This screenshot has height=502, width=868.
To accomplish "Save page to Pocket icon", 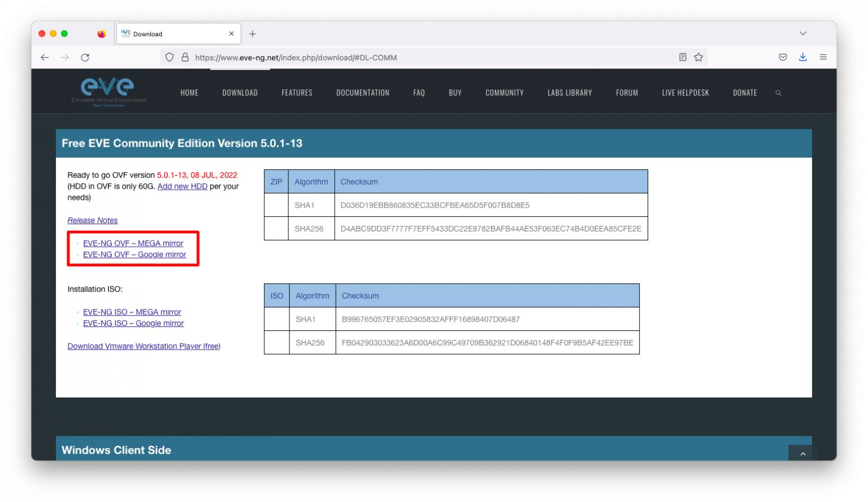I will pos(783,57).
